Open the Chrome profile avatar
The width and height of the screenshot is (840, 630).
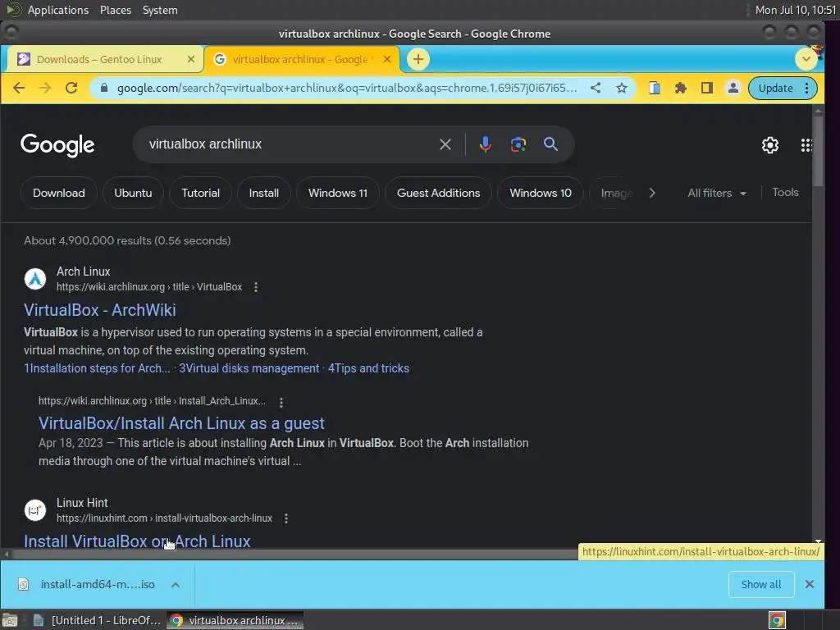[733, 88]
